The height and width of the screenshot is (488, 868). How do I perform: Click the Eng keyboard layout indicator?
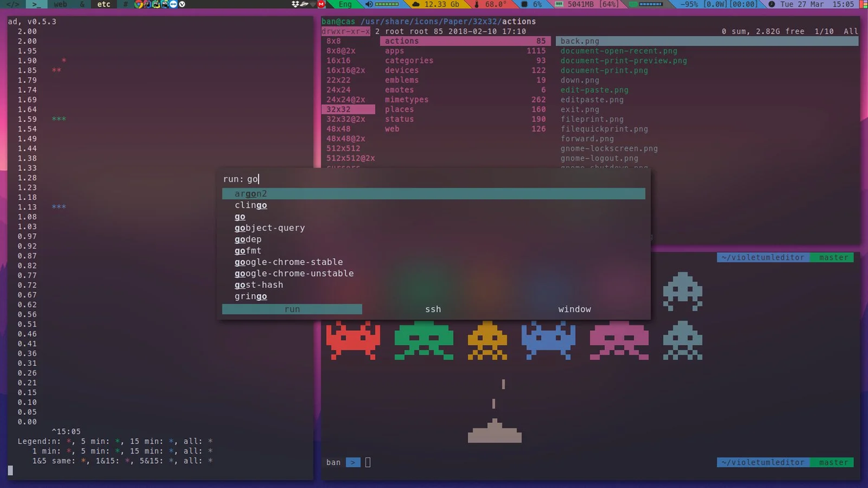(x=345, y=4)
